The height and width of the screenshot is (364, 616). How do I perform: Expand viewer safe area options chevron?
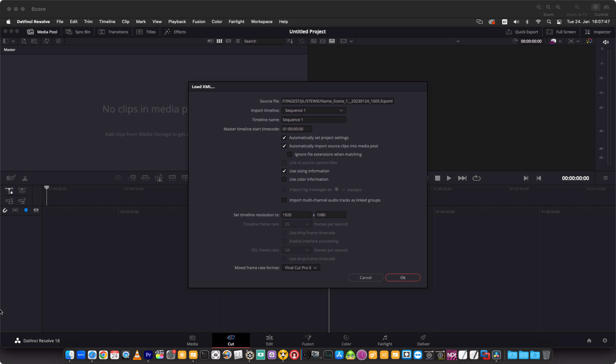coord(351,41)
